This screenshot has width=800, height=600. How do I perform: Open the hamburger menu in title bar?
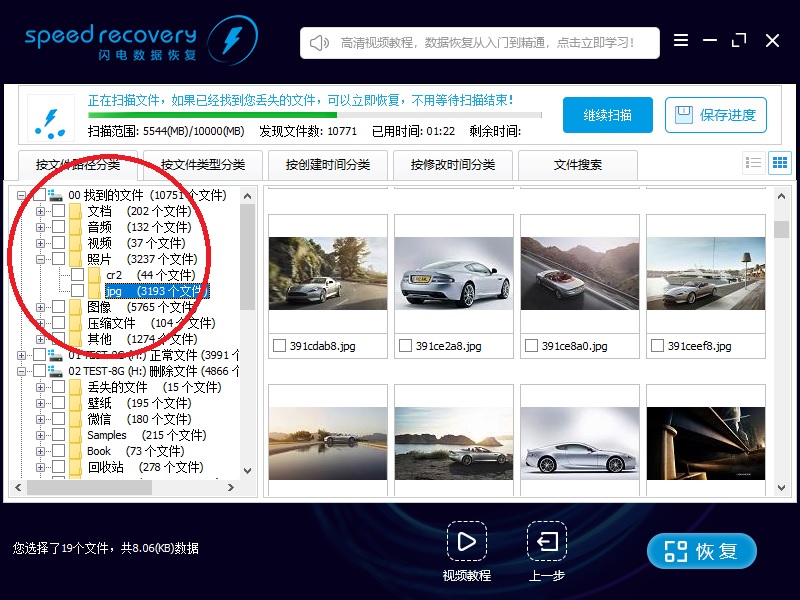click(x=681, y=41)
